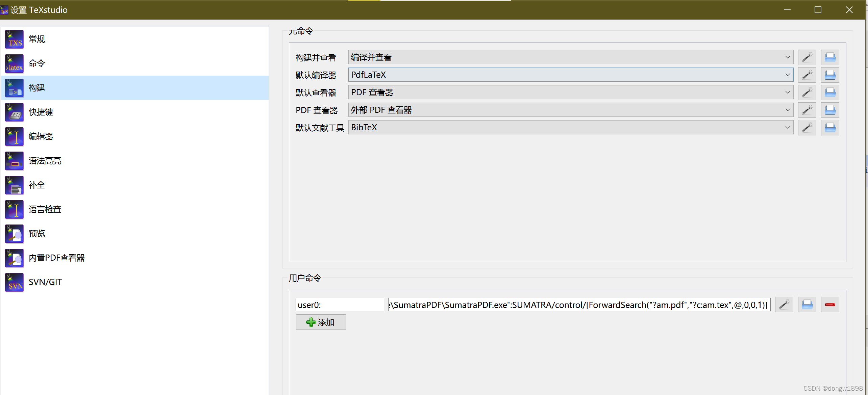This screenshot has height=395, width=868.
Task: Click the 默认文献工具 label text
Action: [x=320, y=128]
